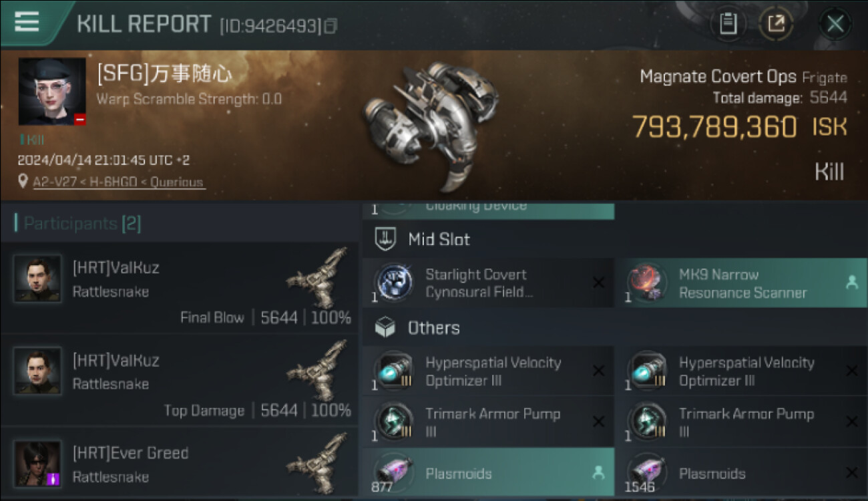Select the MK9 Narrow Resonance Scanner icon

coord(646,283)
